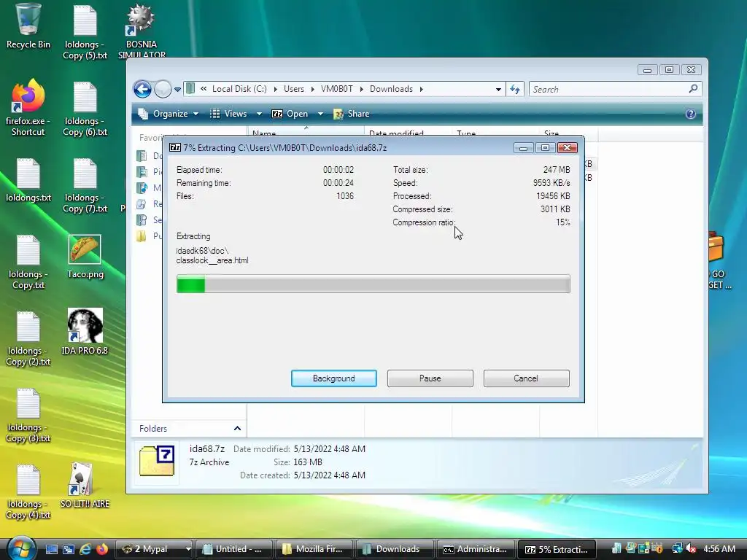Send extraction to Background

coord(333,378)
